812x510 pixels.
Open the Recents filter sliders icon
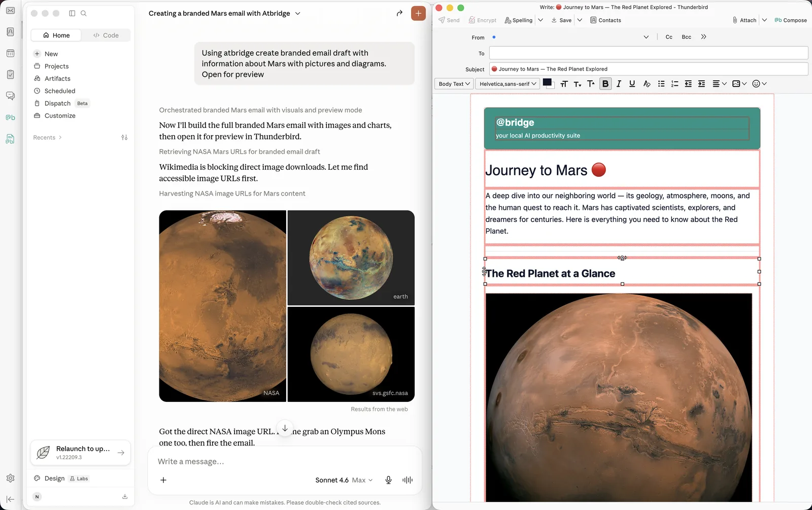(124, 138)
